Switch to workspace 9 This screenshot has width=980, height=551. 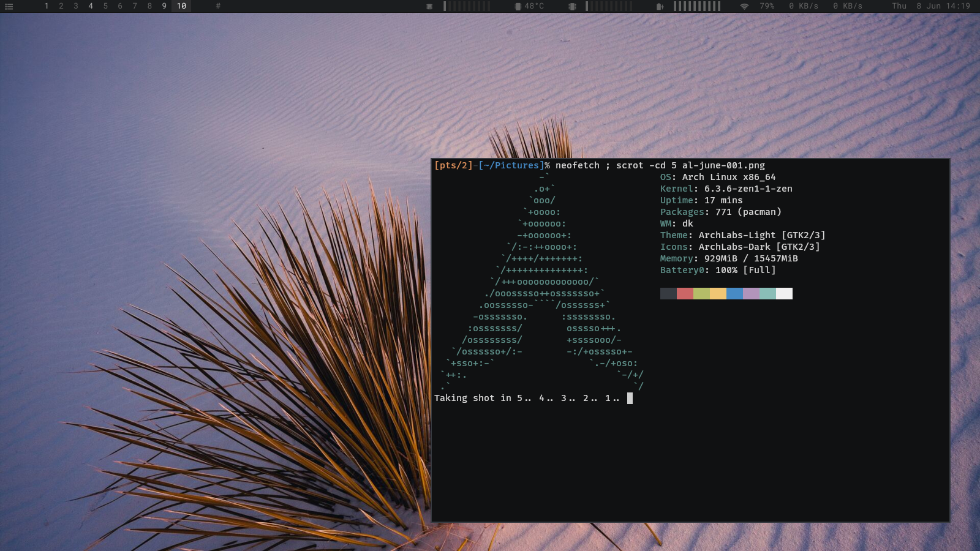(164, 6)
